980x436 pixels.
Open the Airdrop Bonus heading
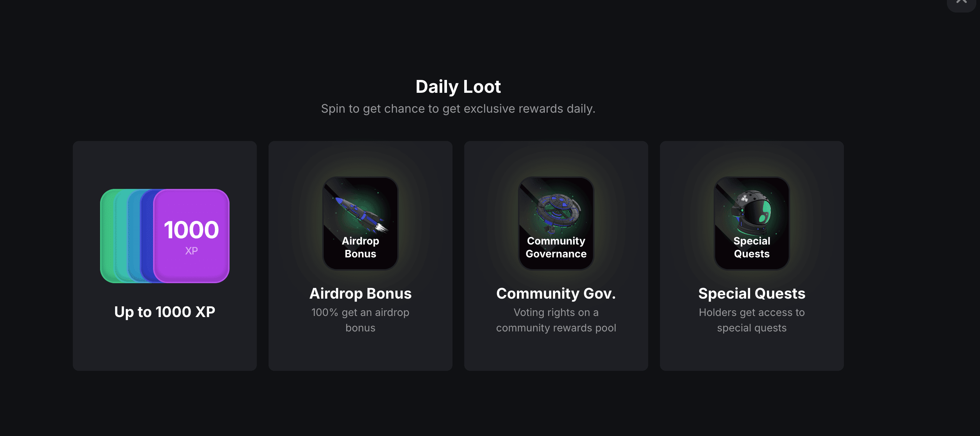pyautogui.click(x=360, y=293)
